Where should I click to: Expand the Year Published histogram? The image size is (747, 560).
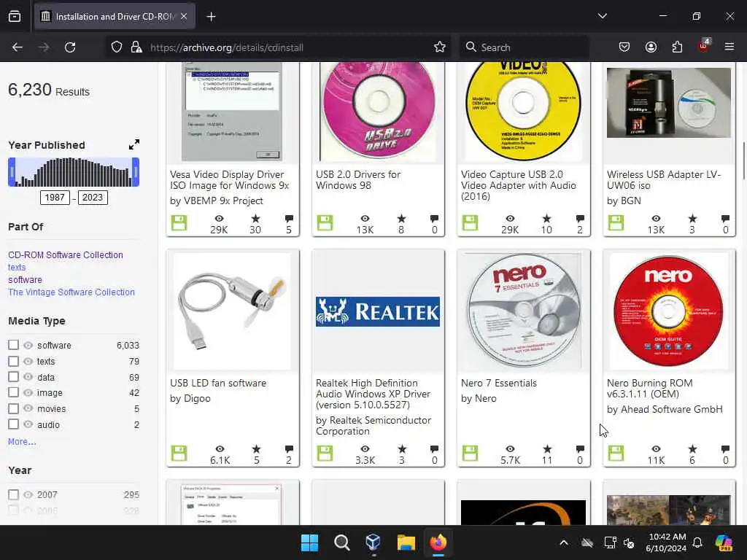point(134,144)
